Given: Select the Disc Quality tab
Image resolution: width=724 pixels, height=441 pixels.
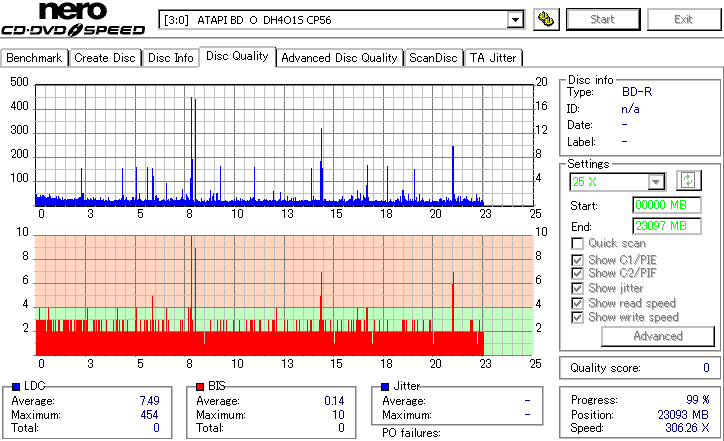Looking at the screenshot, I should tap(237, 56).
